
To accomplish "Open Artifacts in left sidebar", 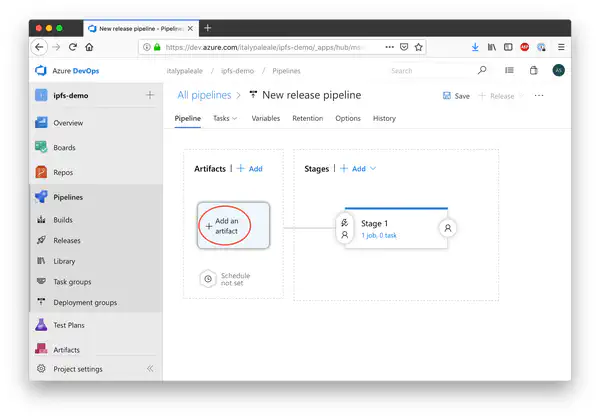I will point(66,349).
